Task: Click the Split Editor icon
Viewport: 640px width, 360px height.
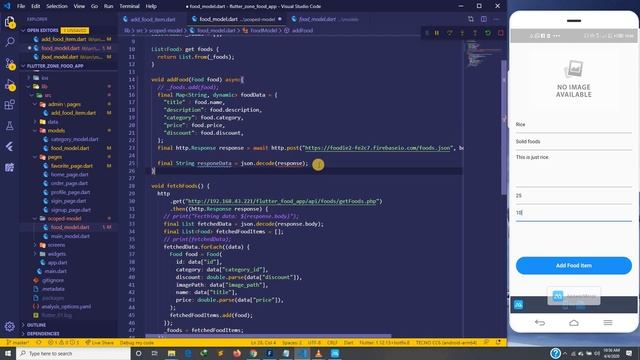Action: (484, 19)
